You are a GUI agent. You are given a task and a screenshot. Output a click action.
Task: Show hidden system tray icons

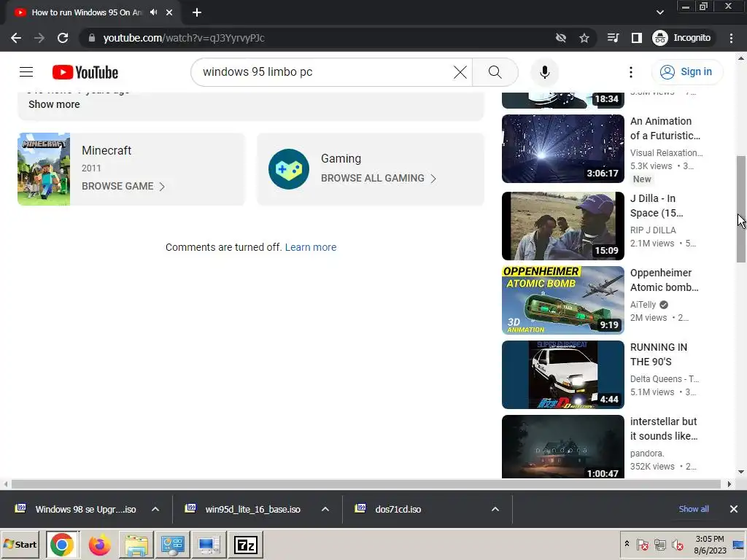click(x=627, y=544)
